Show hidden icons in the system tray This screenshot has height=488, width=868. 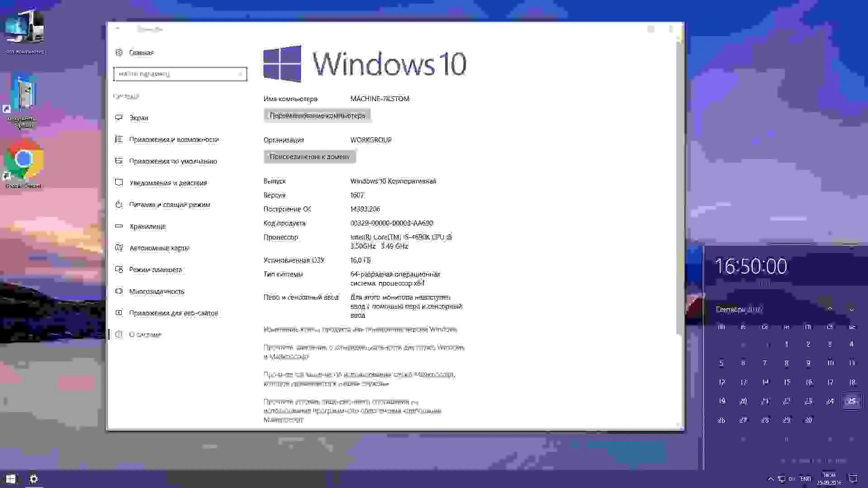coord(770,479)
